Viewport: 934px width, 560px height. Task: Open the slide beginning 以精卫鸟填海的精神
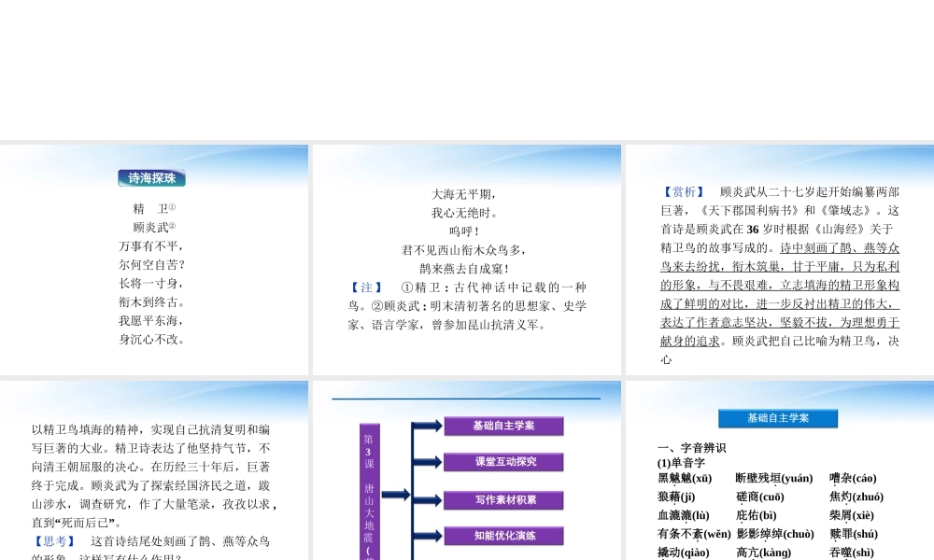click(x=154, y=470)
